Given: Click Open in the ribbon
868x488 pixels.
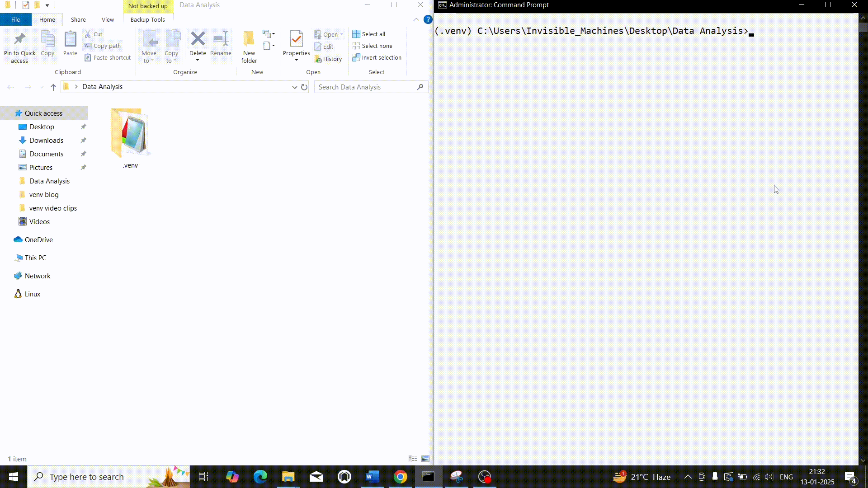Looking at the screenshot, I should coord(329,34).
